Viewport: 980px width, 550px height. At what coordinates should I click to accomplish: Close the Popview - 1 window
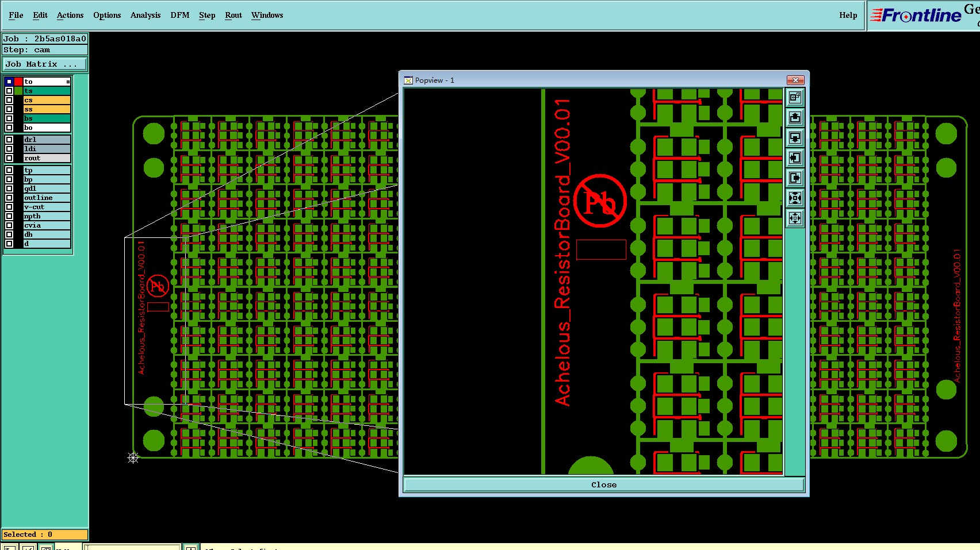[795, 80]
